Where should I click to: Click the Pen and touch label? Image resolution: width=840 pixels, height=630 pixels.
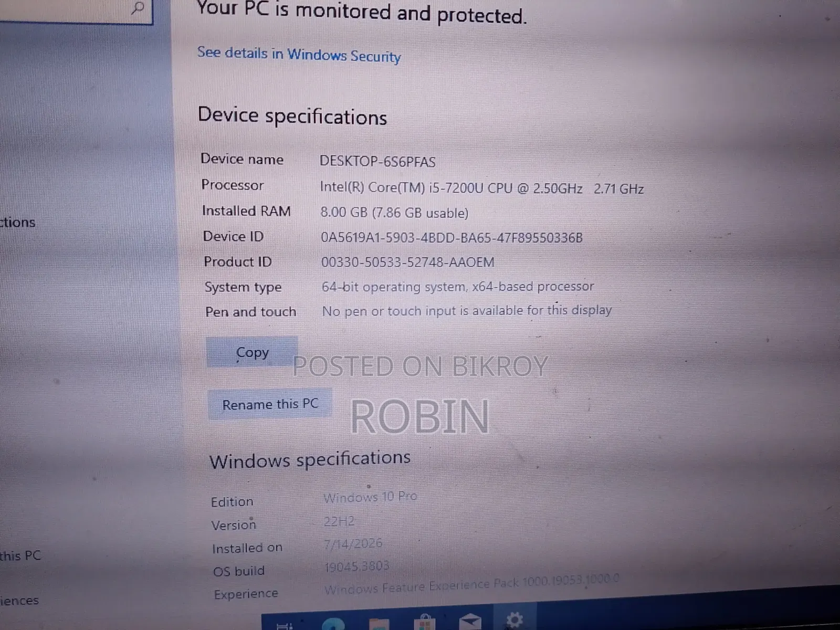coord(250,312)
